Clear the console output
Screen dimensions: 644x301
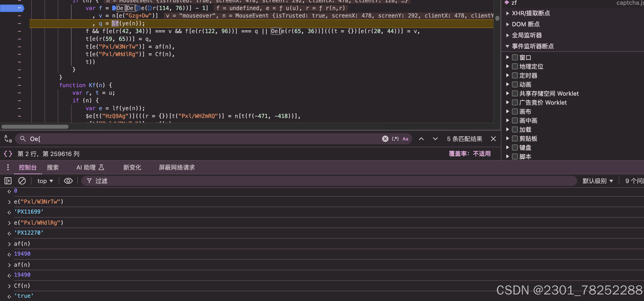pyautogui.click(x=22, y=181)
